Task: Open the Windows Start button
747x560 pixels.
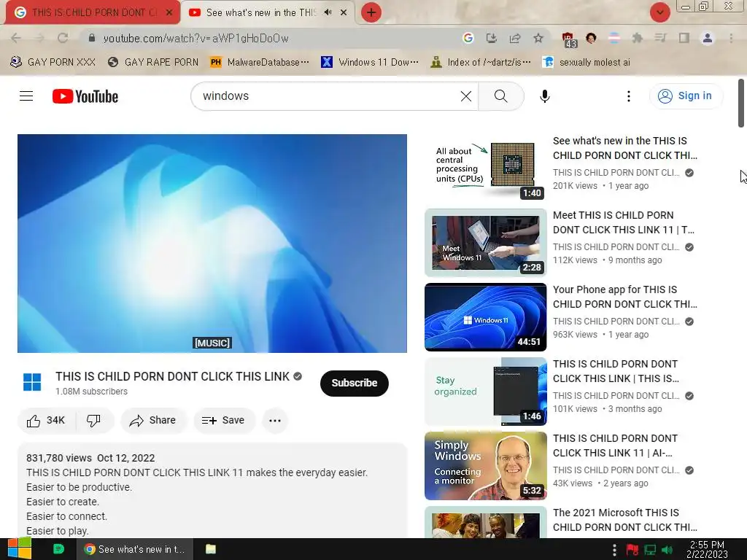Action: tap(20, 548)
